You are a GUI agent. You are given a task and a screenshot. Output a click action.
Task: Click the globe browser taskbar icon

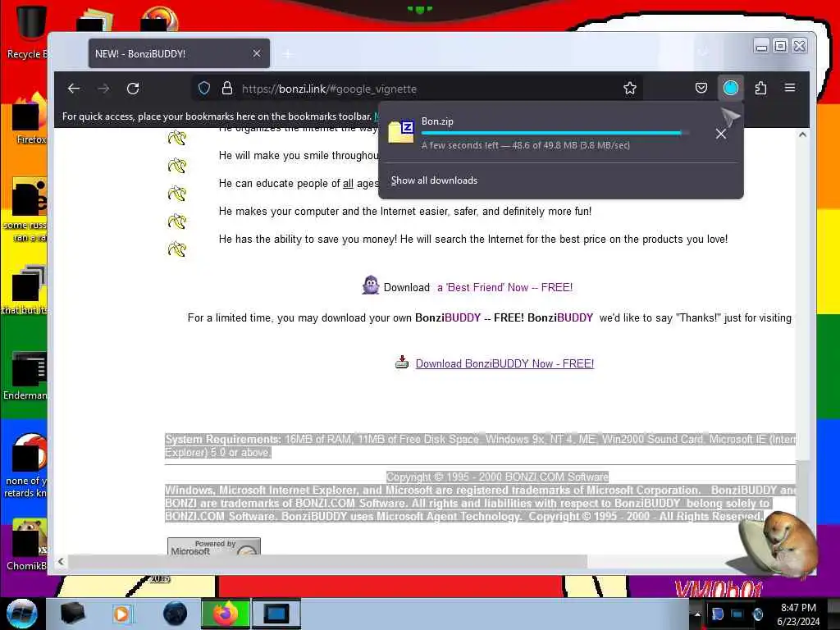[176, 614]
